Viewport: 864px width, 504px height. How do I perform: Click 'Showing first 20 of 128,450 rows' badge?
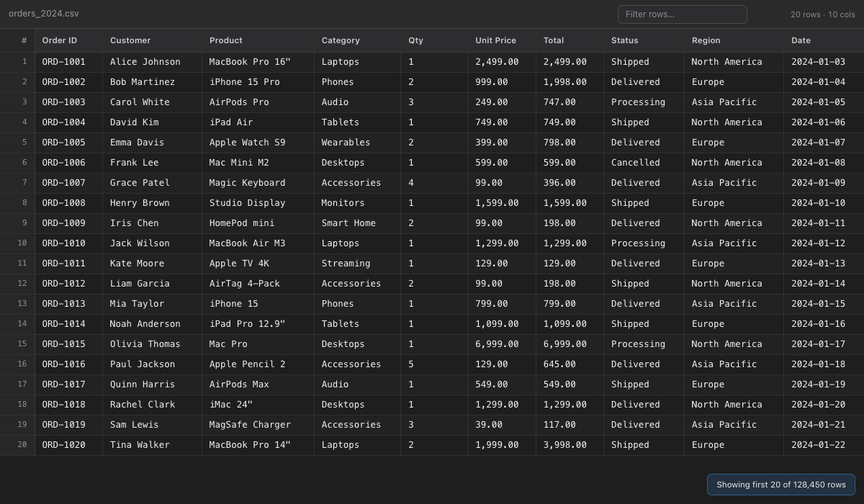[x=781, y=485]
